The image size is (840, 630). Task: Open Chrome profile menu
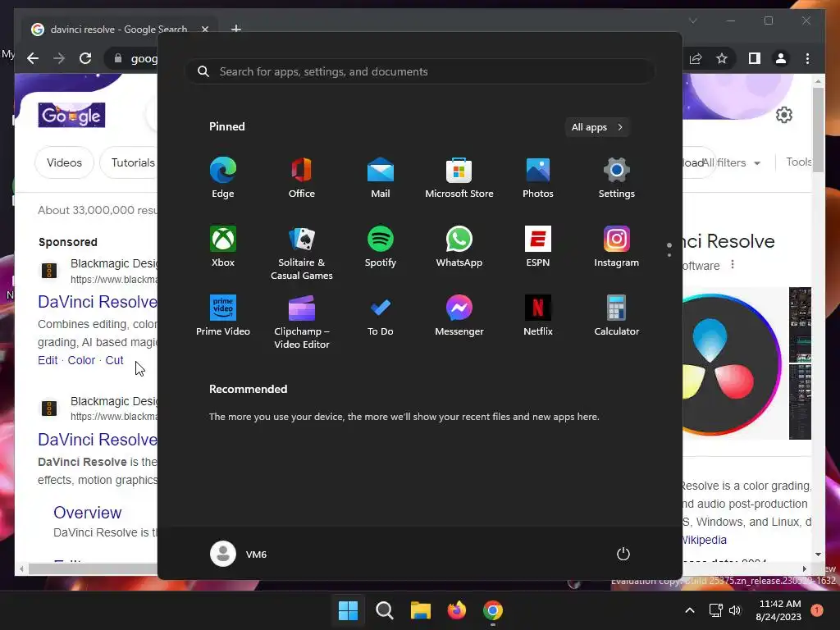click(781, 58)
